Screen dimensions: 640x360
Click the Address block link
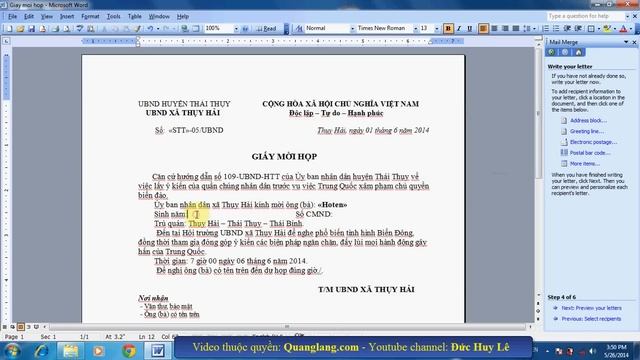tap(588, 120)
